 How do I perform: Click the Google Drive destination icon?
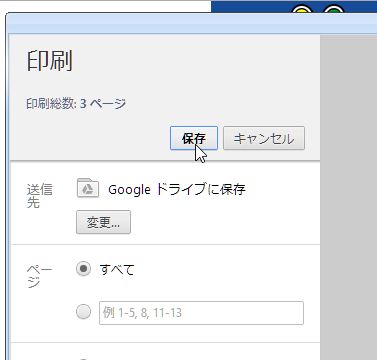pos(88,188)
